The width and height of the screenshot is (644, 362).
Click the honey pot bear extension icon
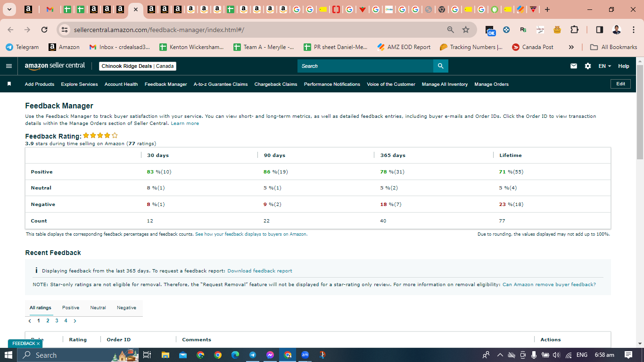click(557, 30)
